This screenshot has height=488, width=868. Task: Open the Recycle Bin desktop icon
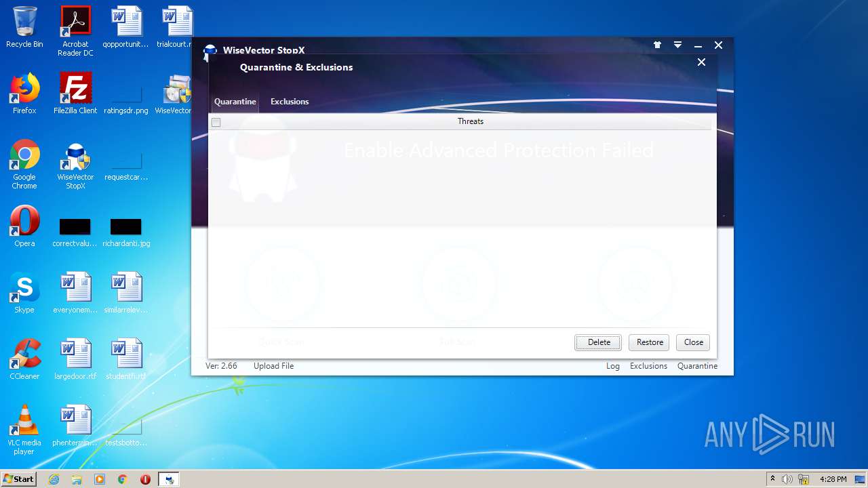pos(24,27)
